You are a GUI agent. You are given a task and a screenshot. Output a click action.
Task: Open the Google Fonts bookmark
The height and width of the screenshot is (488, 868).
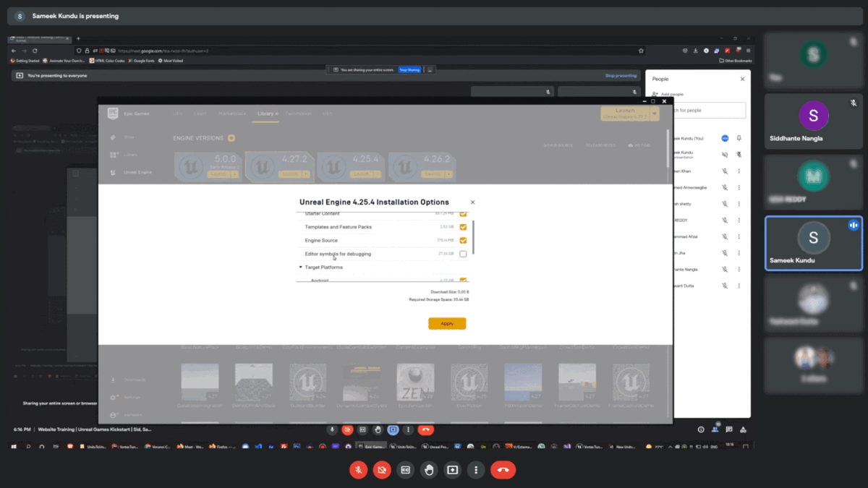142,61
